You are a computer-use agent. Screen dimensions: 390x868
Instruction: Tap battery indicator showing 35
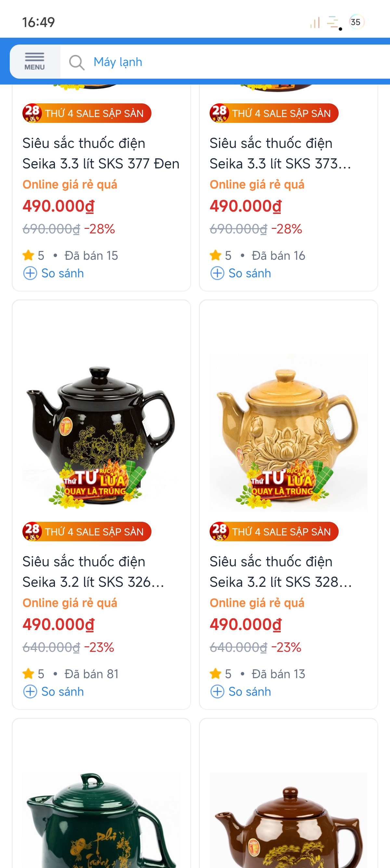(356, 22)
